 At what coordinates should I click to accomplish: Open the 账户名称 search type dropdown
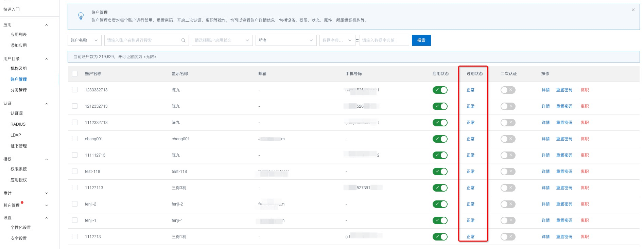[84, 40]
